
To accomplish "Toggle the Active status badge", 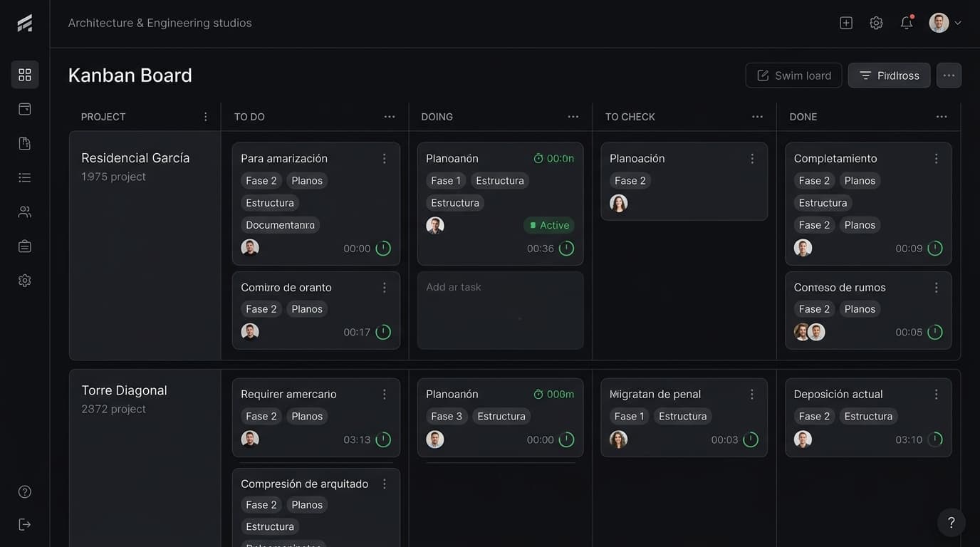I will click(x=549, y=225).
